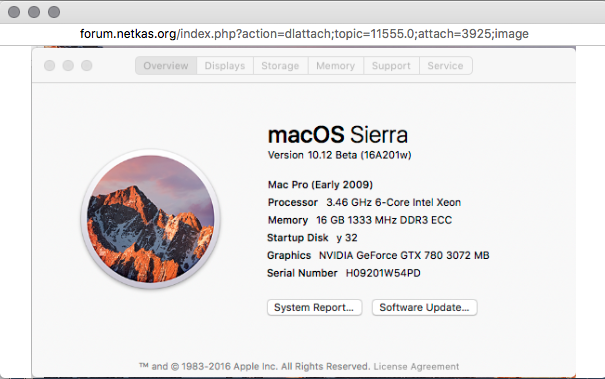Screen dimensions: 605x379
Task: Select the Storage tab
Action: pos(281,66)
